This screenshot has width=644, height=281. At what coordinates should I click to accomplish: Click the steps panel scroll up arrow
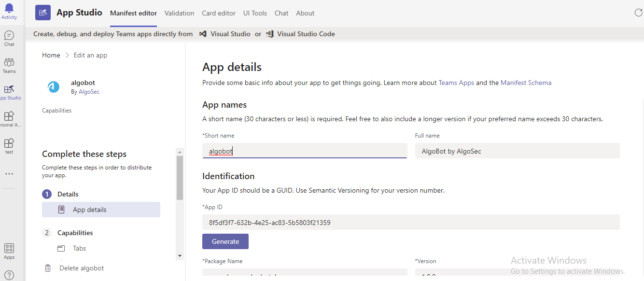coord(180,151)
